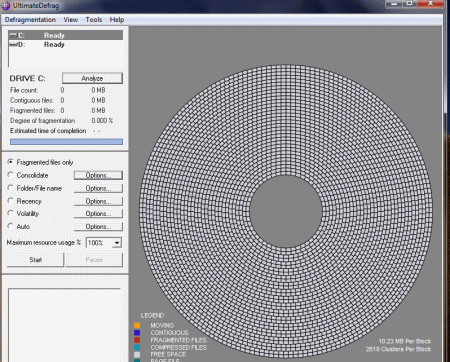This screenshot has width=450, height=362.
Task: Open Options for Folder/File name
Action: [98, 188]
